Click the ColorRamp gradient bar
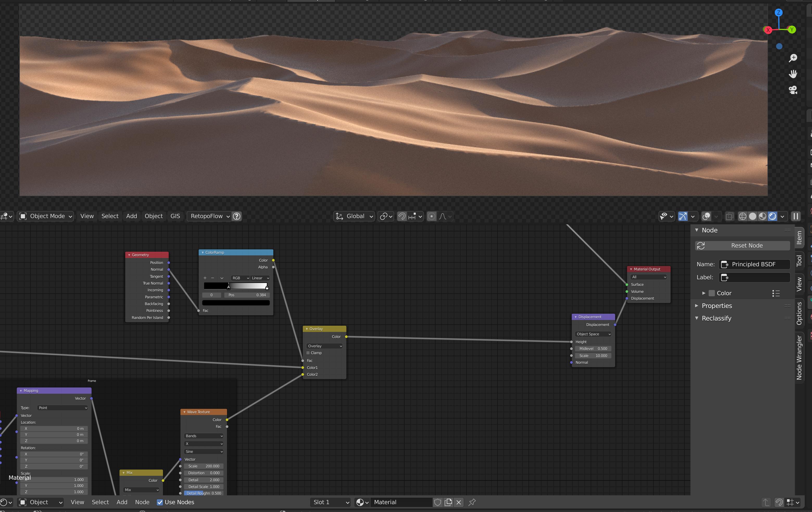Screen dimensions: 812x512 [x=236, y=286]
